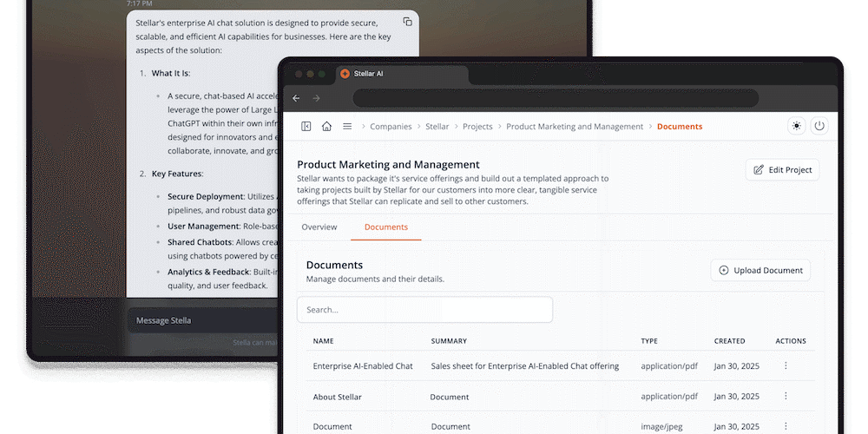Select About Stellar document name

[x=337, y=397]
